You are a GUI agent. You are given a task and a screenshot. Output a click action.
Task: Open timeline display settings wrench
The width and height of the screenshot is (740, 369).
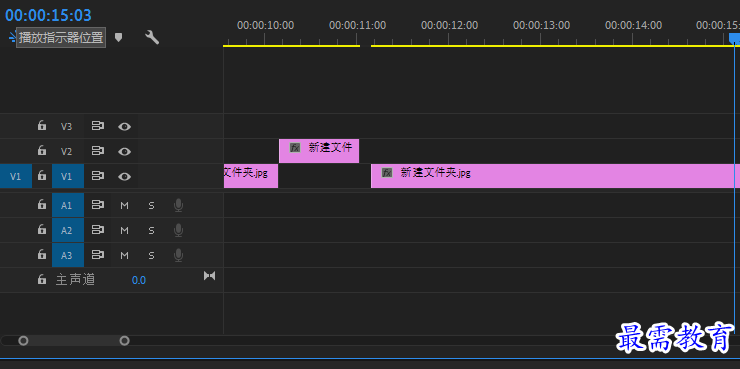[151, 37]
